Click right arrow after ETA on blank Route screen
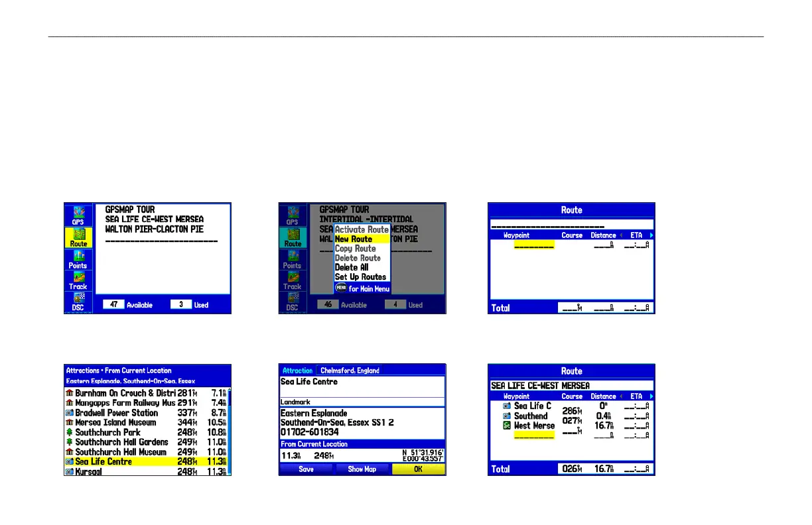The width and height of the screenshot is (812, 525). [x=651, y=235]
